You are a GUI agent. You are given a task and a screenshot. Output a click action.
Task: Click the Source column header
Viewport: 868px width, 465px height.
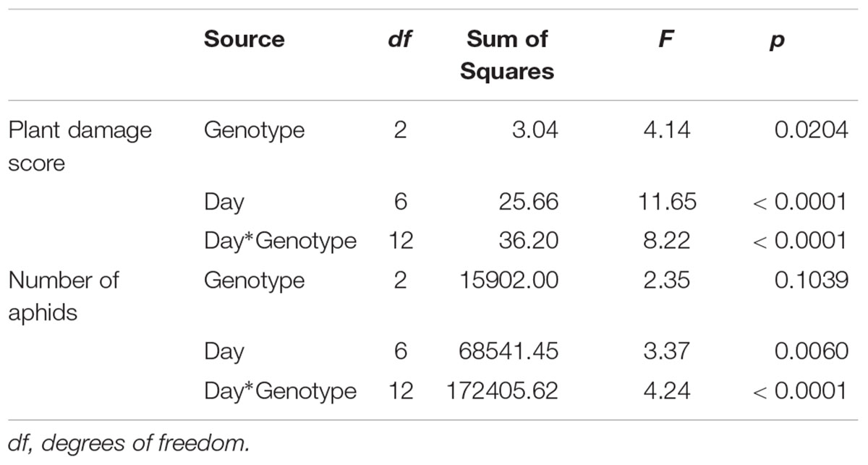tap(244, 39)
